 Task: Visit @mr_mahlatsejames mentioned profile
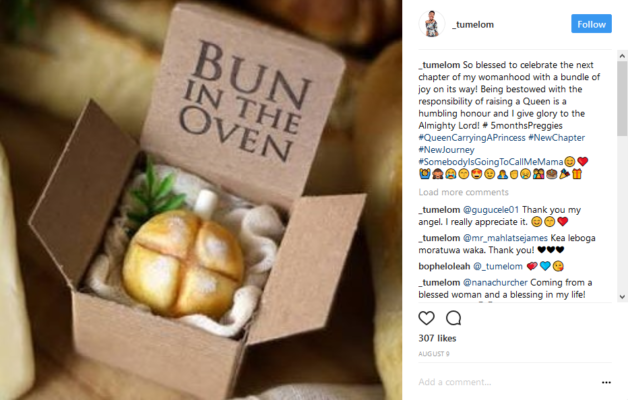[x=505, y=238]
